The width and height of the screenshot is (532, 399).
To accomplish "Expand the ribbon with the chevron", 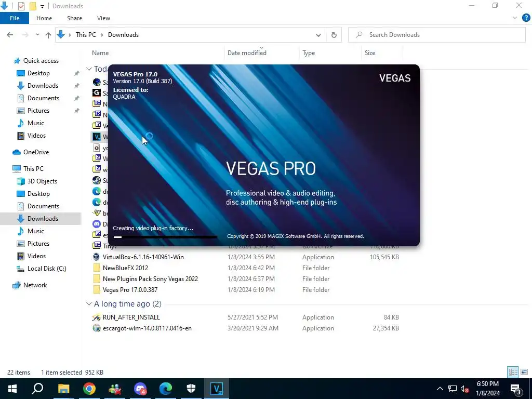I will coord(515,18).
